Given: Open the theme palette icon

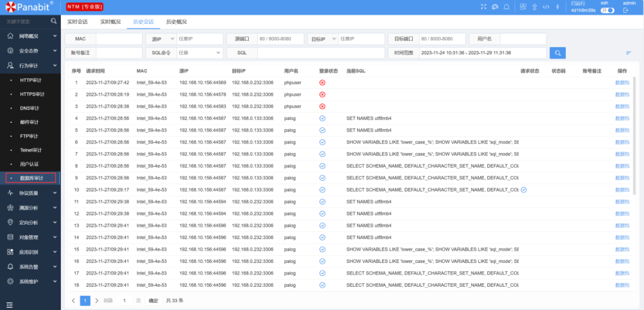Looking at the screenshot, I should (x=494, y=7).
